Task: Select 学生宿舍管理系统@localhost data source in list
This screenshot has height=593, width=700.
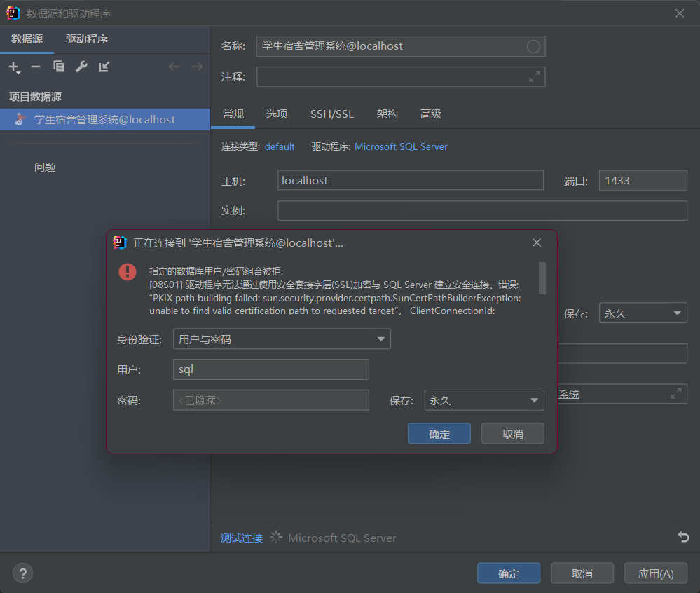Action: [x=105, y=120]
